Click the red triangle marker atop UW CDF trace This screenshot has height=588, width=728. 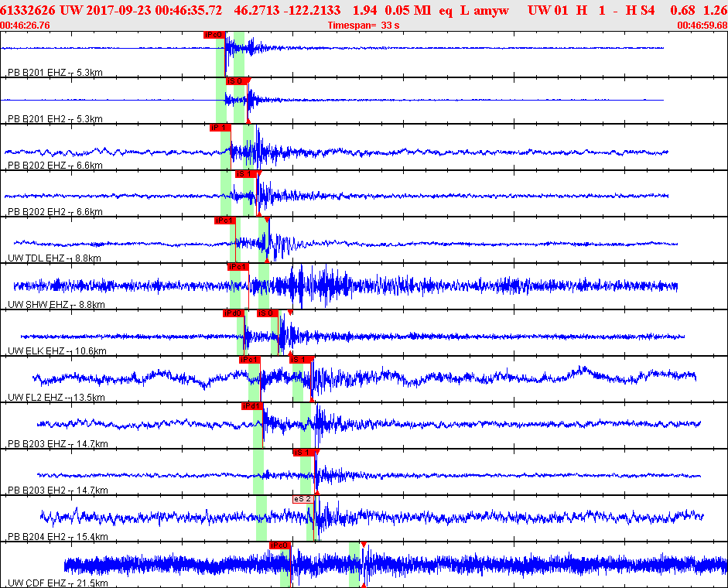coord(363,545)
